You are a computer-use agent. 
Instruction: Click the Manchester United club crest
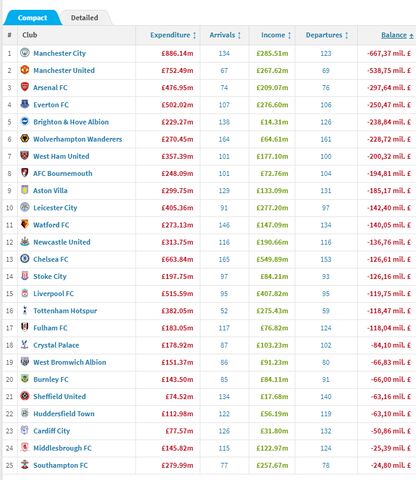coord(25,70)
